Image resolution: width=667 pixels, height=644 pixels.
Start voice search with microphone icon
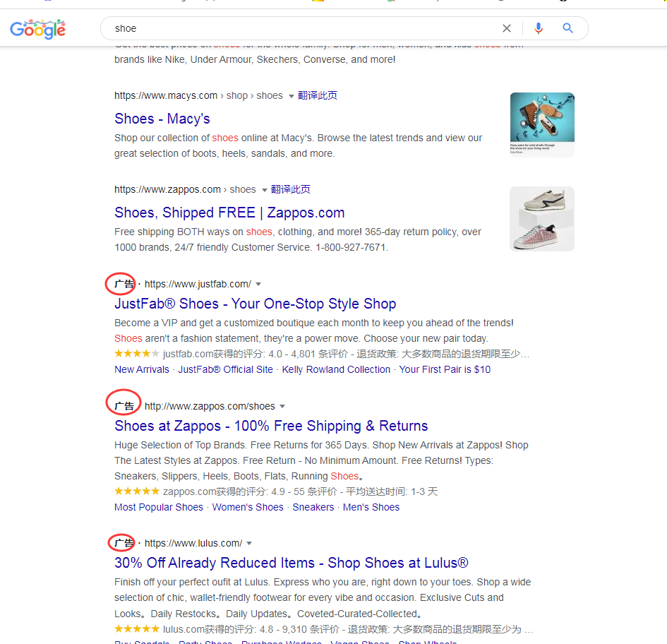pyautogui.click(x=539, y=28)
